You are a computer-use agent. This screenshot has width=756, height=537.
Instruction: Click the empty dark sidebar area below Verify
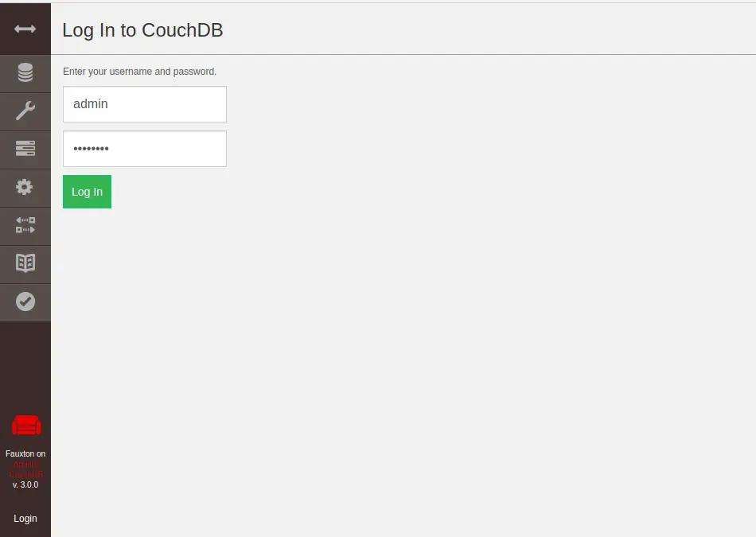click(25, 367)
